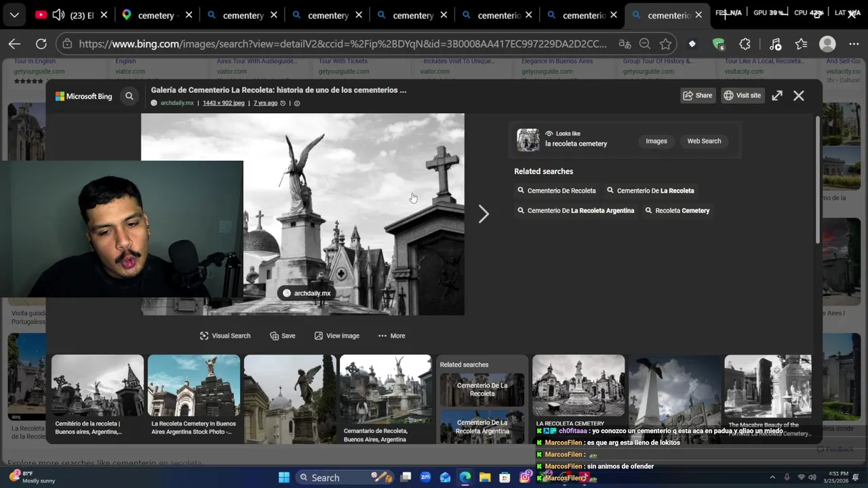Click the system tray microphone icon

click(x=787, y=478)
